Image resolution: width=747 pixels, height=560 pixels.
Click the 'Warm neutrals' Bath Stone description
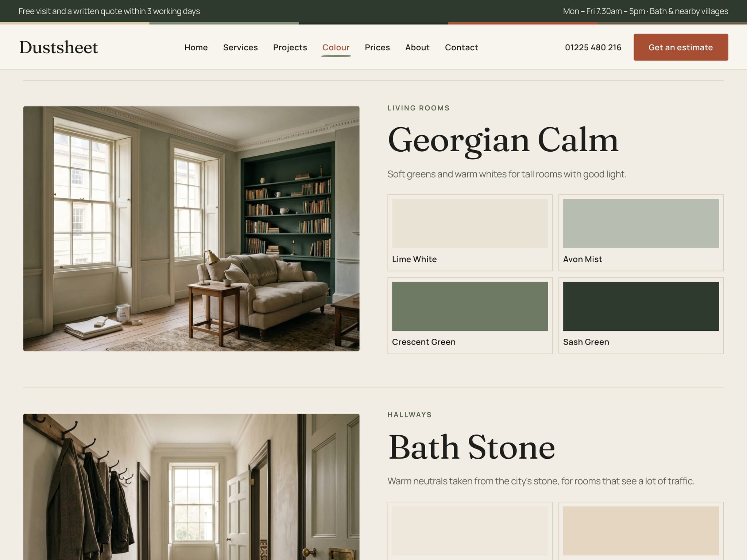point(541,481)
